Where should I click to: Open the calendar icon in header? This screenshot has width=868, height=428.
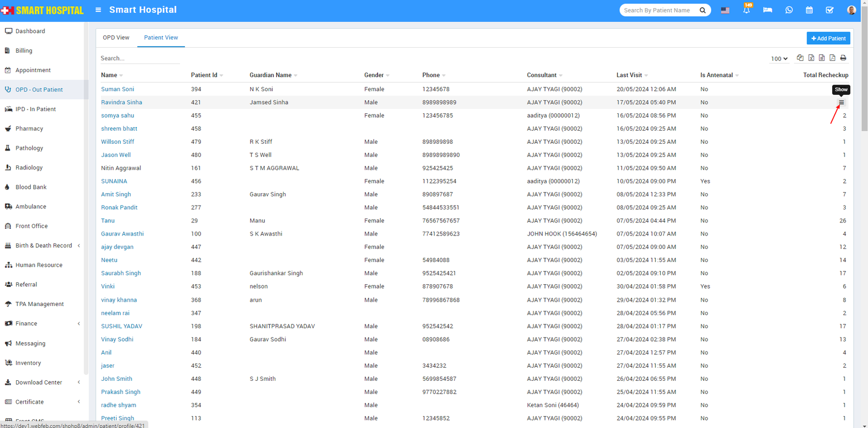click(809, 10)
